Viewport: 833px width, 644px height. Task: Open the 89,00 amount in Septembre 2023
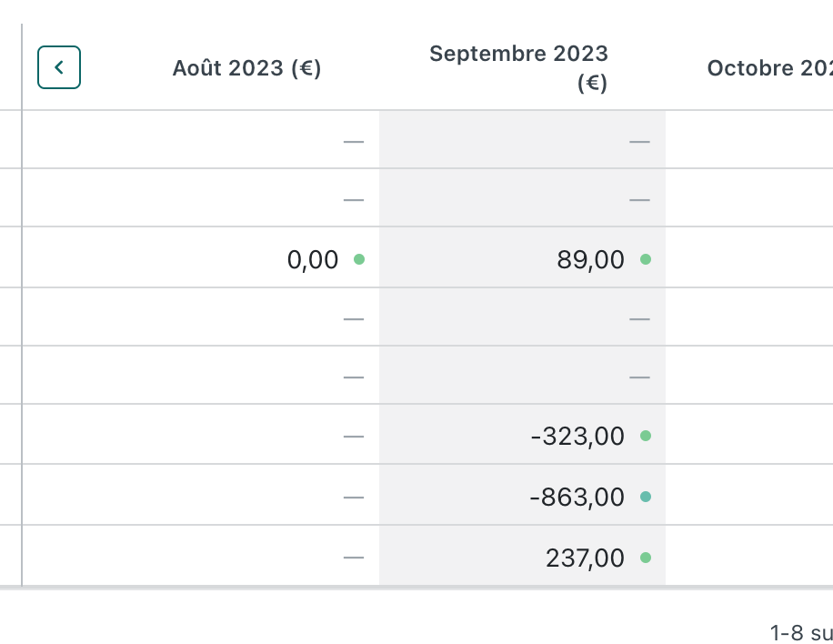click(x=590, y=260)
